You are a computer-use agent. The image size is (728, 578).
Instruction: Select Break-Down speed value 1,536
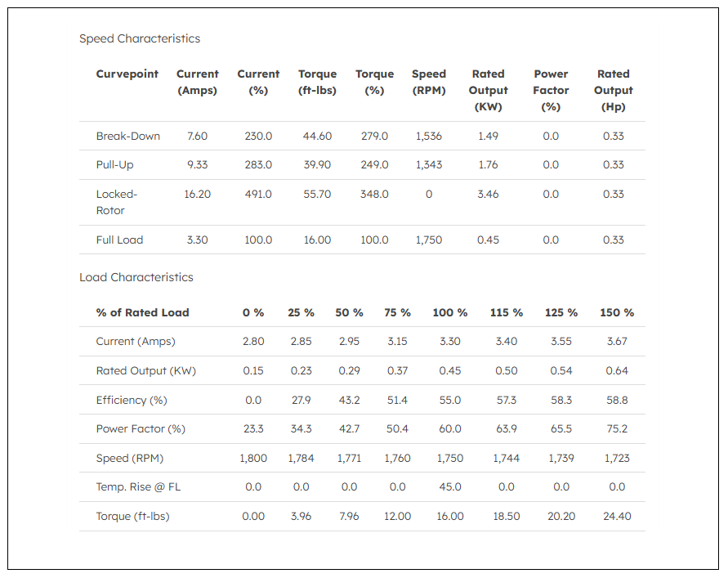click(x=428, y=137)
